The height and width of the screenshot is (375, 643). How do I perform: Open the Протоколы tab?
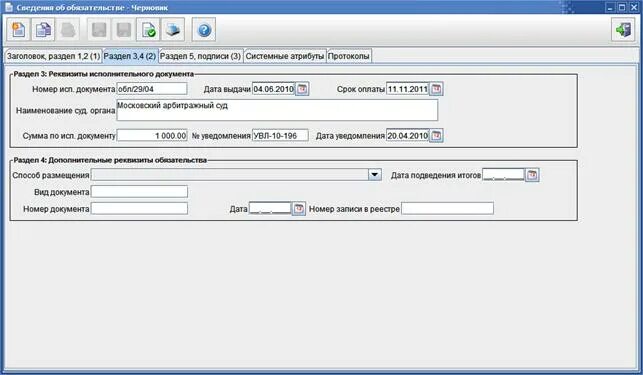[x=349, y=56]
